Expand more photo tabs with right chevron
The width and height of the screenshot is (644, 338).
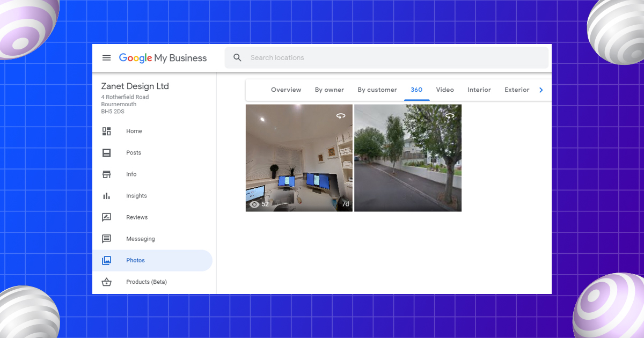pyautogui.click(x=541, y=90)
